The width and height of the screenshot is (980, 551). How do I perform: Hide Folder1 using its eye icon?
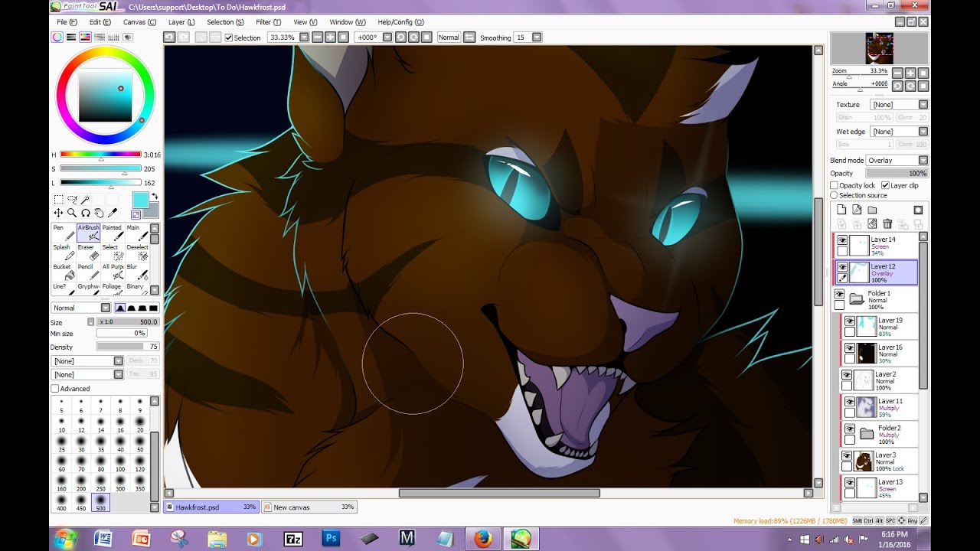click(839, 294)
